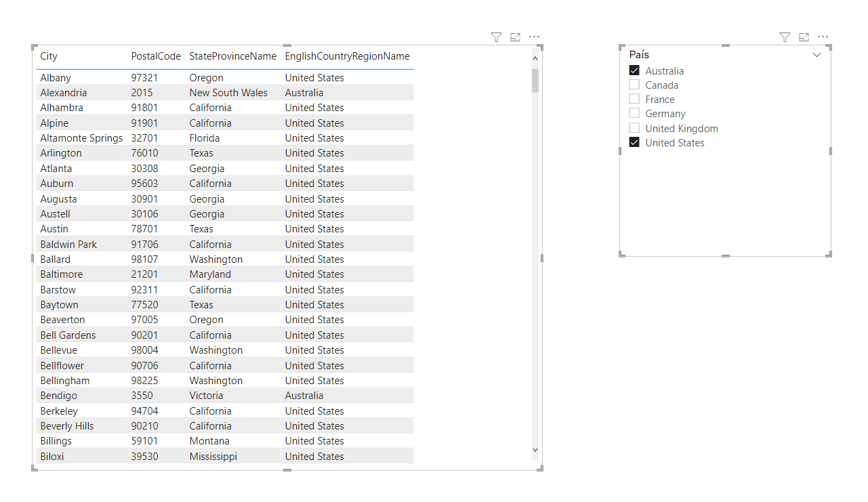Open More options menu on the table visual
The height and width of the screenshot is (502, 868).
point(534,37)
